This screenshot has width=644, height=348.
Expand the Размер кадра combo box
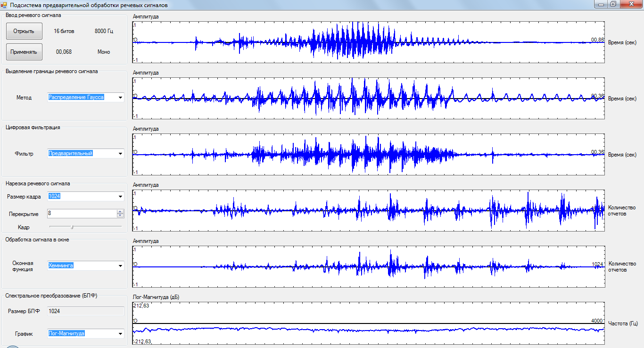tap(86, 197)
